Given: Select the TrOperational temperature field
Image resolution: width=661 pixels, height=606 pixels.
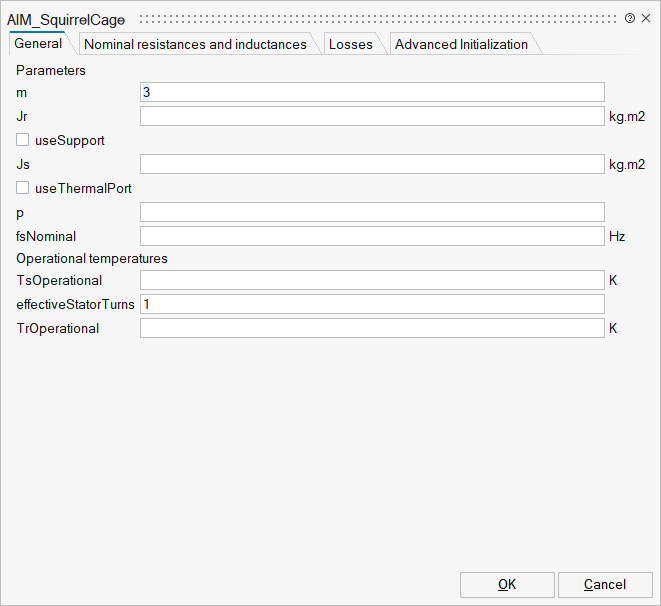Looking at the screenshot, I should click(x=372, y=328).
